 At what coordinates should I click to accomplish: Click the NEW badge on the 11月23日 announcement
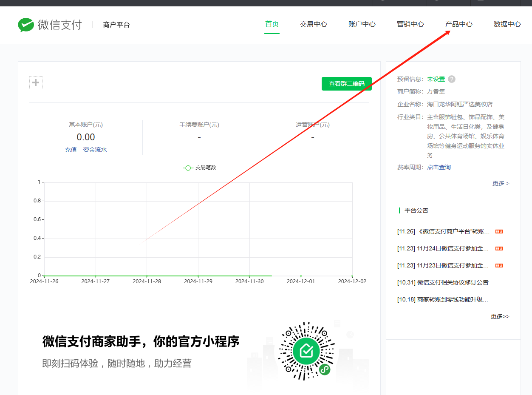click(x=499, y=266)
